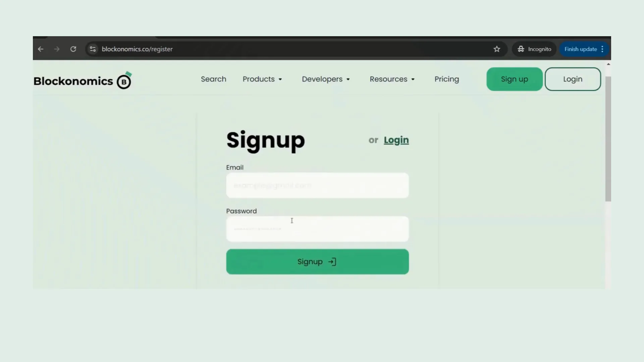The width and height of the screenshot is (644, 362).
Task: Click the Search navigation icon
Action: click(x=214, y=79)
